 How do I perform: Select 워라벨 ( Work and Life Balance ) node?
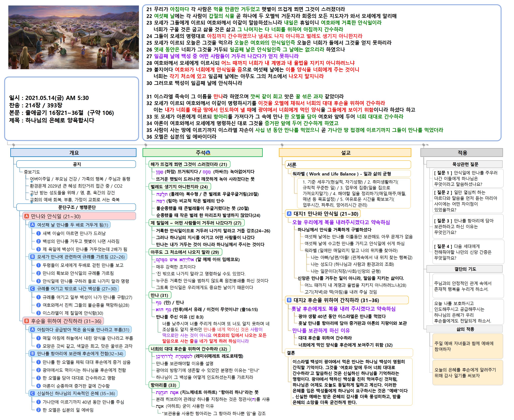[x=350, y=174]
